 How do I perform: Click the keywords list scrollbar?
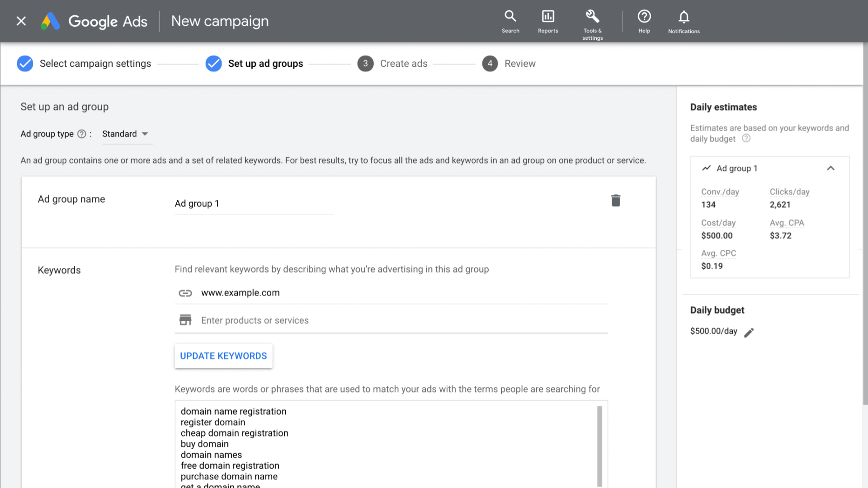(x=599, y=446)
